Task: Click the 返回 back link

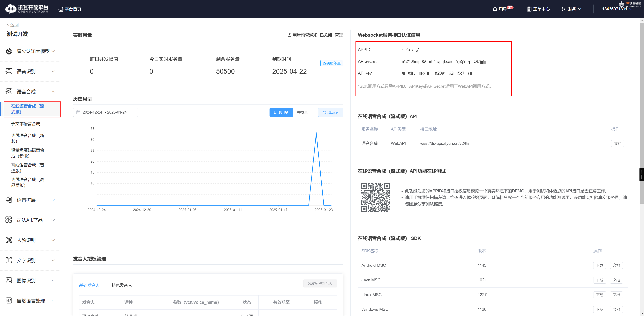Action: coord(13,25)
